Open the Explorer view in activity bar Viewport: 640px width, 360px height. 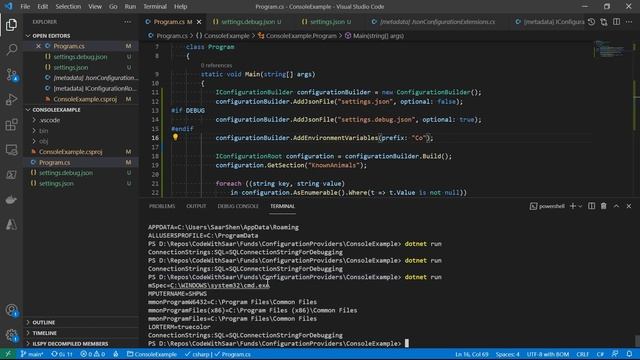pyautogui.click(x=11, y=25)
